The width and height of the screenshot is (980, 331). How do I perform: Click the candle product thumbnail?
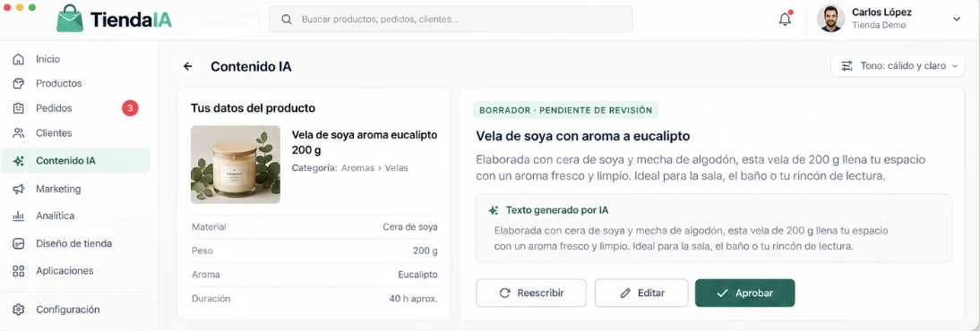[x=236, y=165]
